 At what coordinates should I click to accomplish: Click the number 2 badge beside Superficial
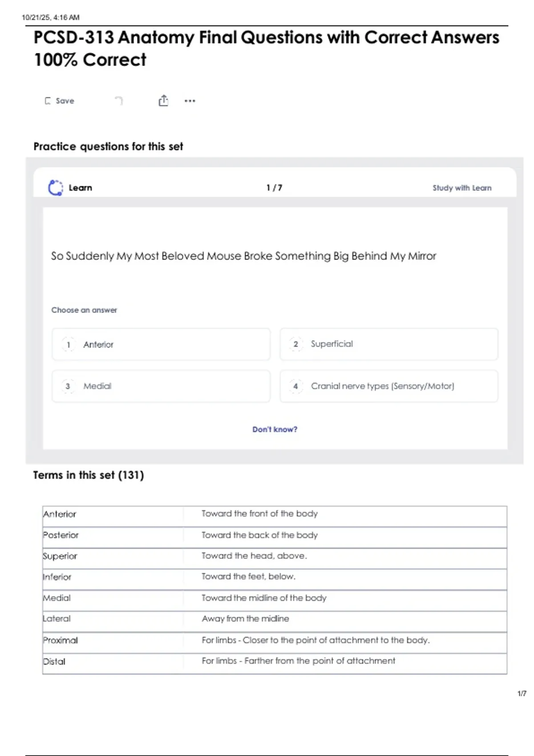(x=295, y=344)
